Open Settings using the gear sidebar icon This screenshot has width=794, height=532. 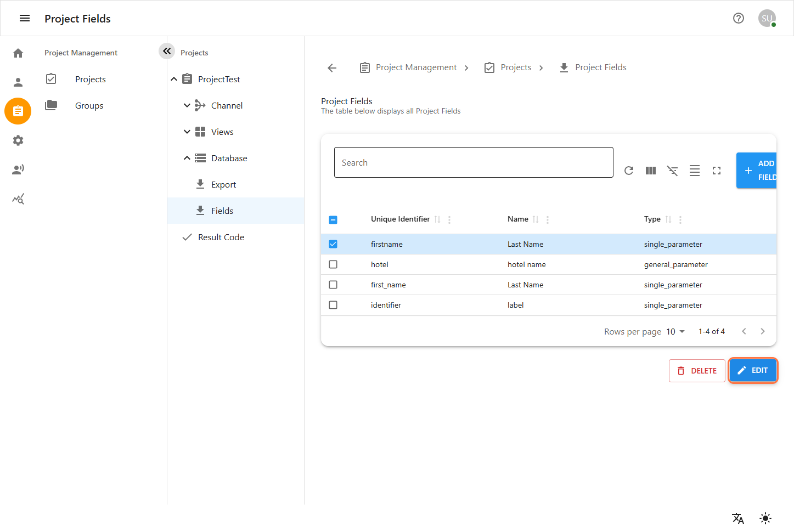(x=18, y=140)
